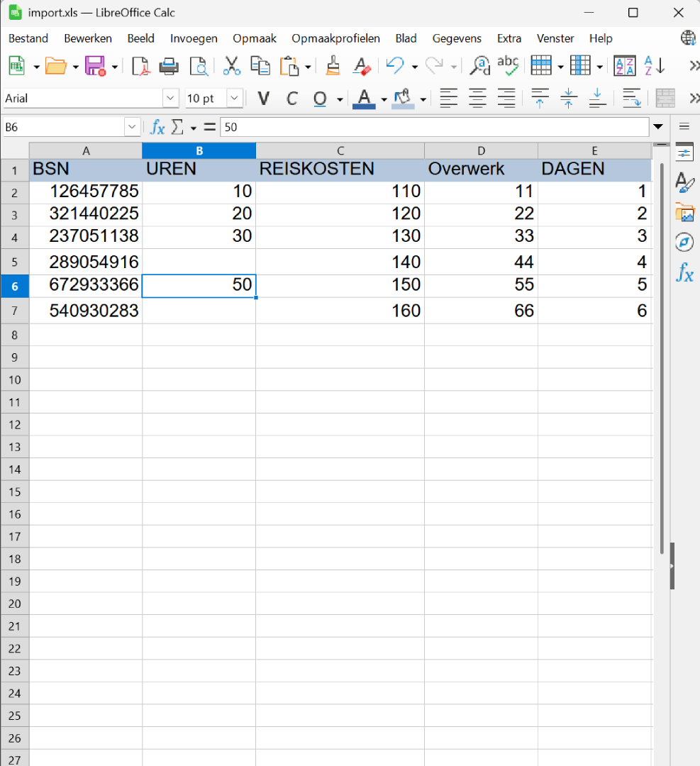Select column C header

tap(340, 150)
